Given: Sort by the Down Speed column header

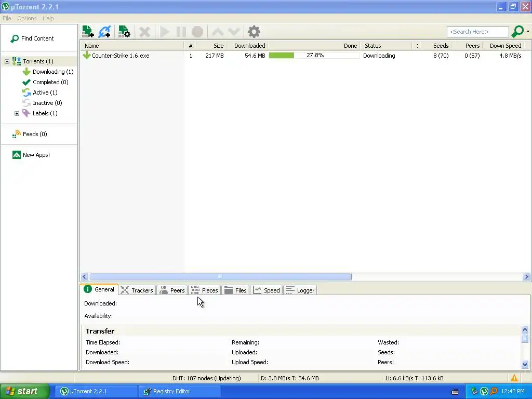Looking at the screenshot, I should coord(503,46).
